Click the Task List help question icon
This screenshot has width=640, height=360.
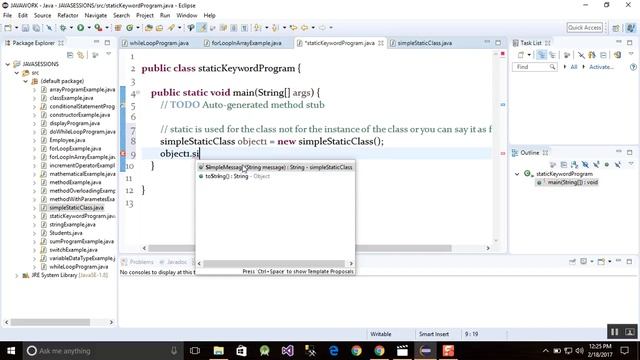pyautogui.click(x=633, y=67)
